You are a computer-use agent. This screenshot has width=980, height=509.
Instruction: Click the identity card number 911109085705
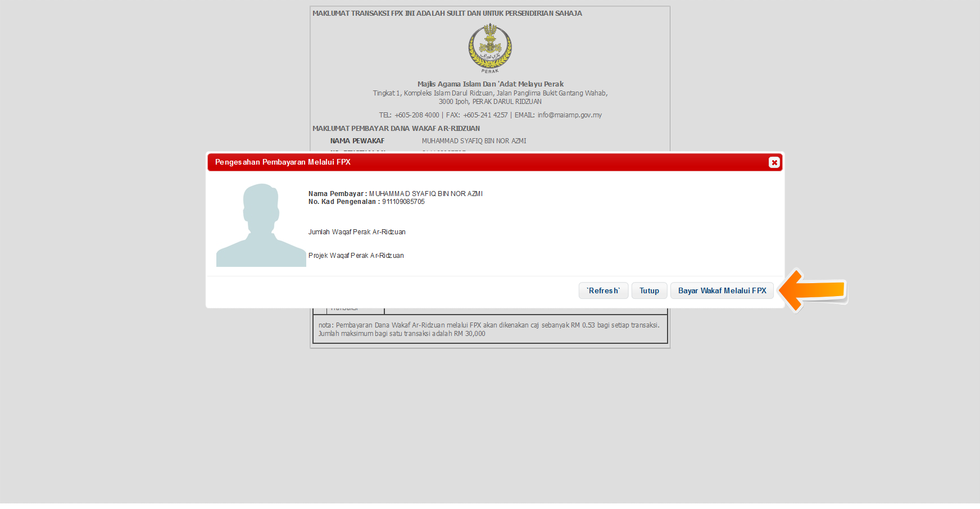[403, 202]
